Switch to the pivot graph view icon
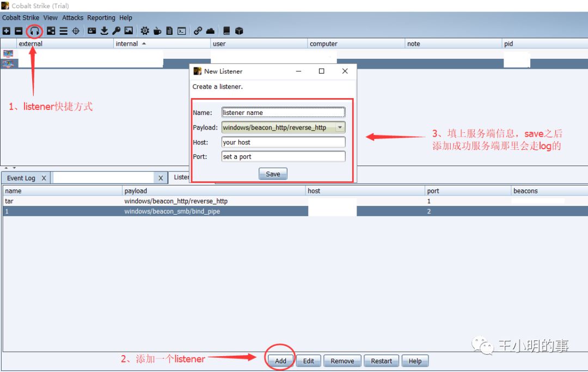The height and width of the screenshot is (372, 588). pos(51,31)
